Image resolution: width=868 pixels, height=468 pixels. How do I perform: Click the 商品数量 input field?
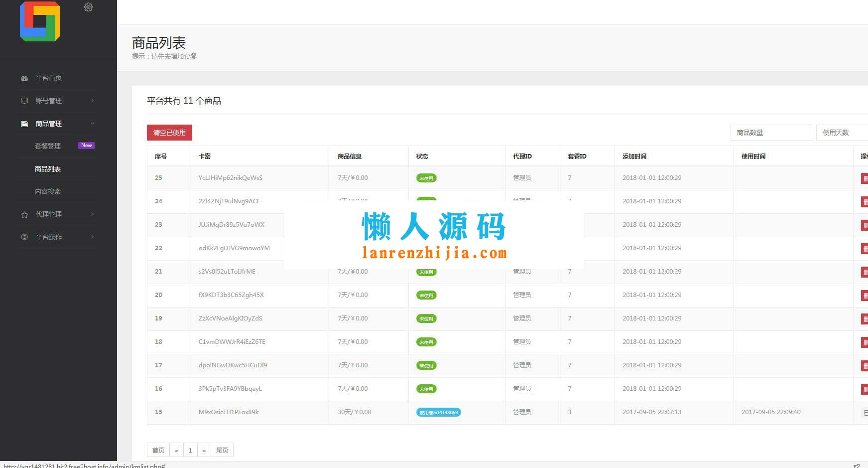click(x=770, y=133)
